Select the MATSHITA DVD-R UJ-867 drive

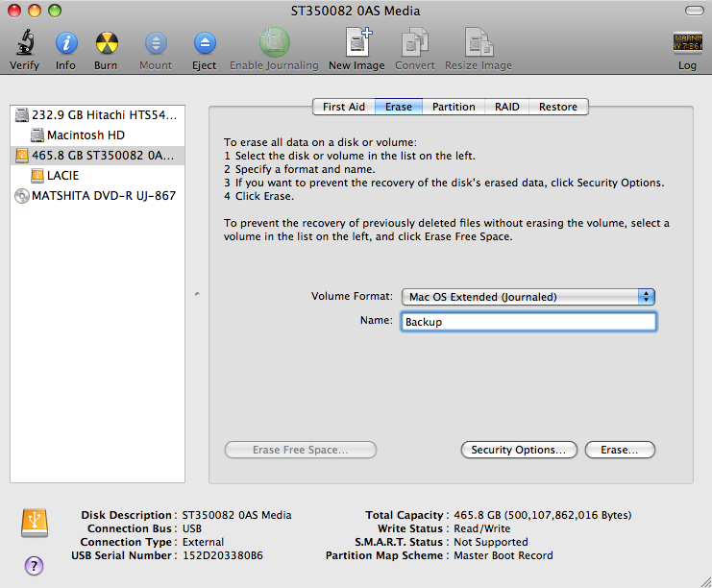click(97, 196)
